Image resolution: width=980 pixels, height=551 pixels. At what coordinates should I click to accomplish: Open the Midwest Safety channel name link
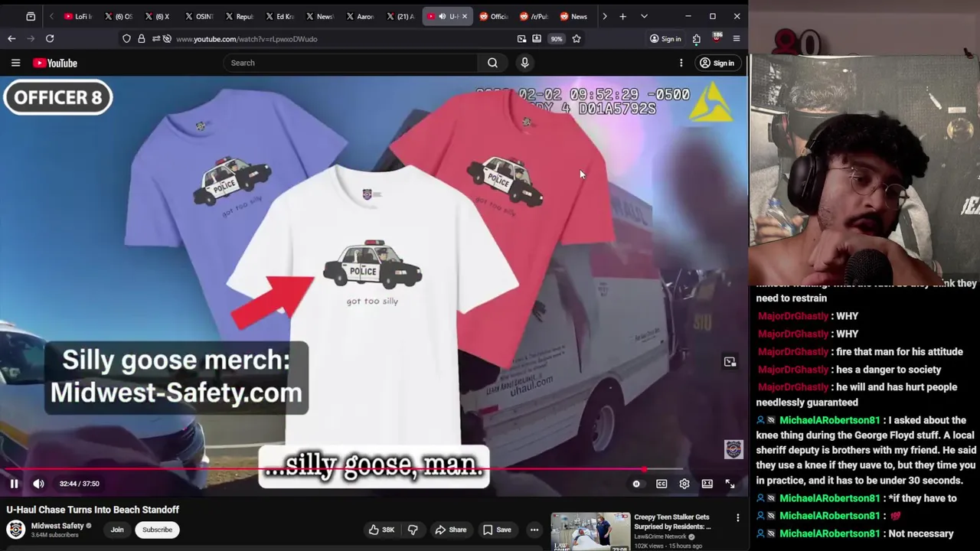click(x=57, y=526)
